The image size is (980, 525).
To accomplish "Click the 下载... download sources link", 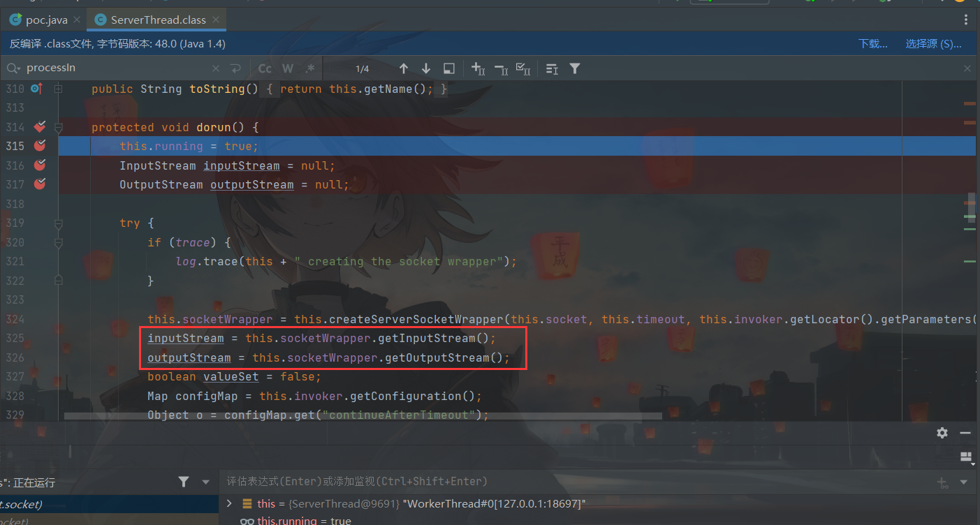I will tap(872, 44).
